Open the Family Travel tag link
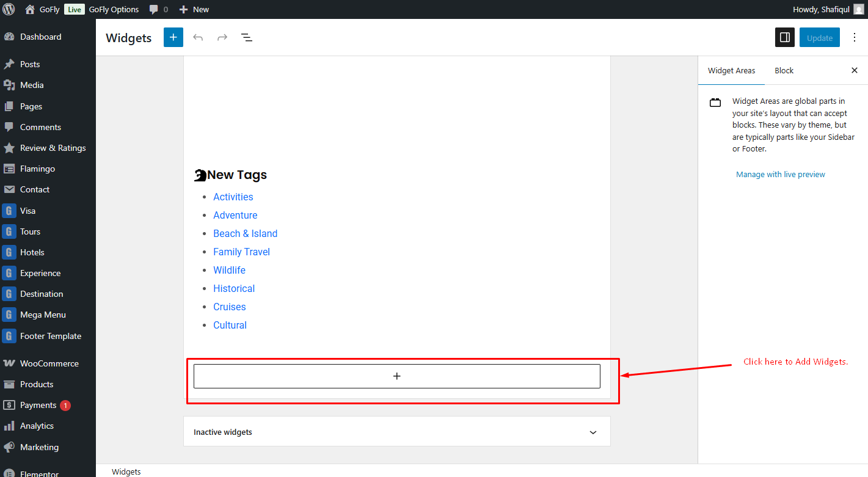Image resolution: width=868 pixels, height=477 pixels. pyautogui.click(x=241, y=252)
